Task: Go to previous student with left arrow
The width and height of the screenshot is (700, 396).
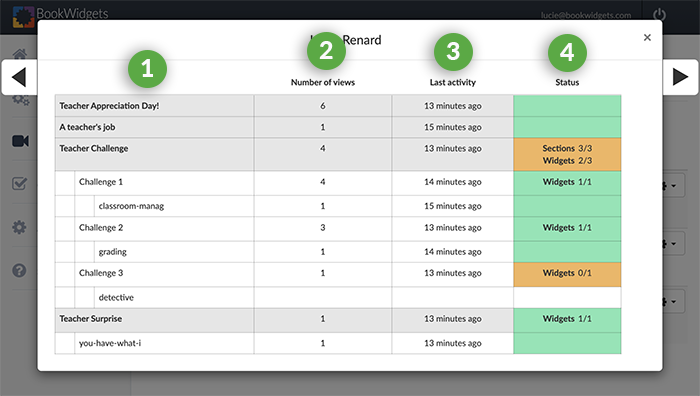Action: tap(19, 77)
